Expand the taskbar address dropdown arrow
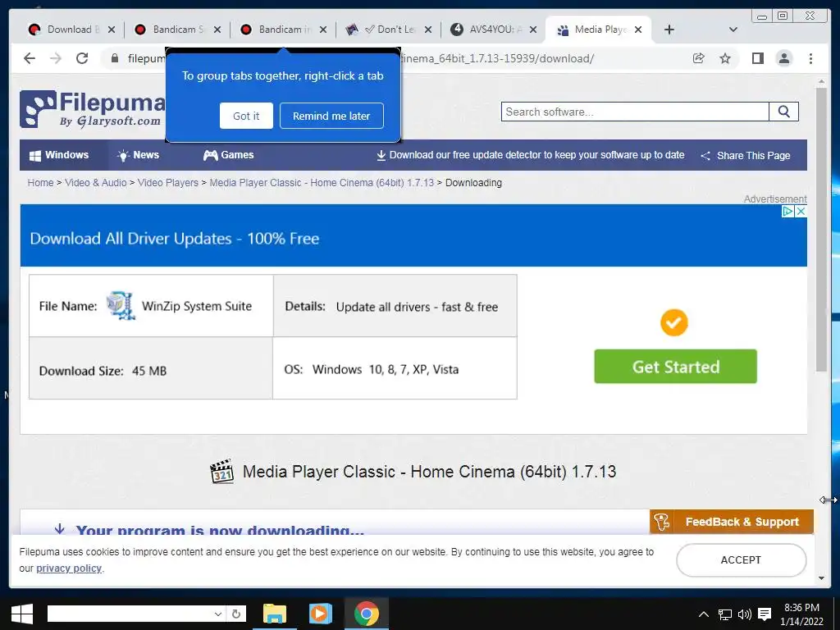This screenshot has width=840, height=630. point(217,614)
